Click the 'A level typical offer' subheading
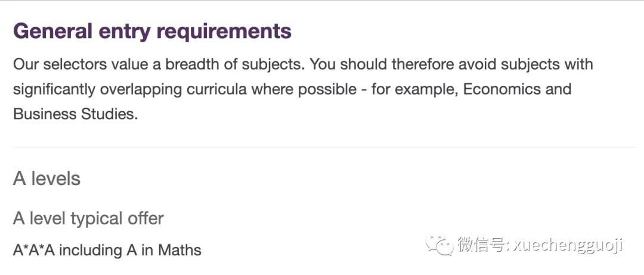 tap(88, 218)
